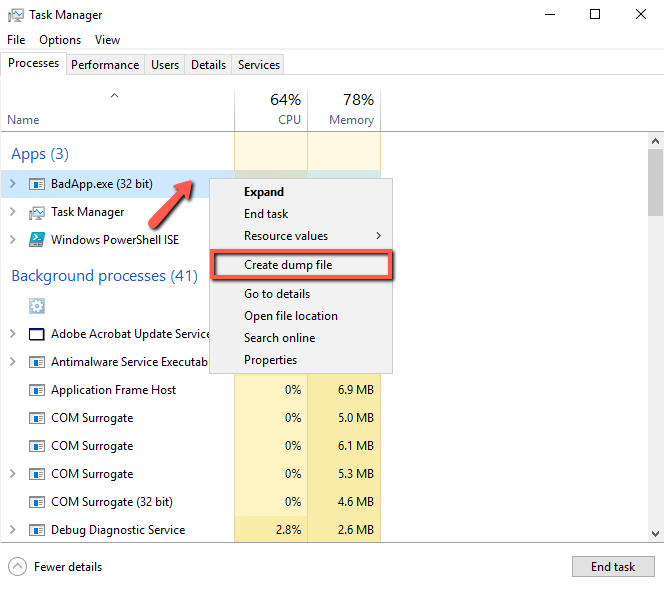Expand the Windows PowerShell ISE row
This screenshot has width=664, height=591.
coord(13,240)
